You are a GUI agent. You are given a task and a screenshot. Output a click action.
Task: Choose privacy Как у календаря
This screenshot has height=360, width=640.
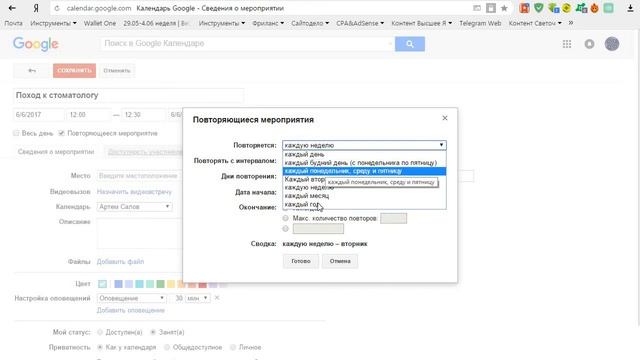pos(100,347)
